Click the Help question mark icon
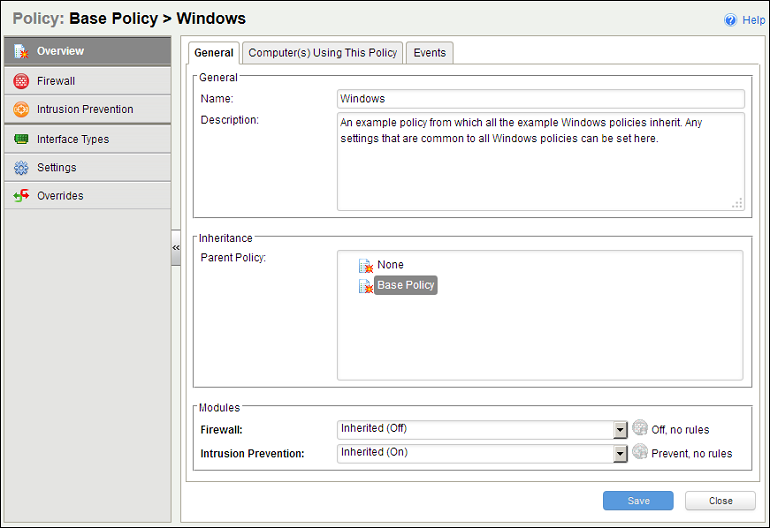The height and width of the screenshot is (528, 770). [x=730, y=20]
